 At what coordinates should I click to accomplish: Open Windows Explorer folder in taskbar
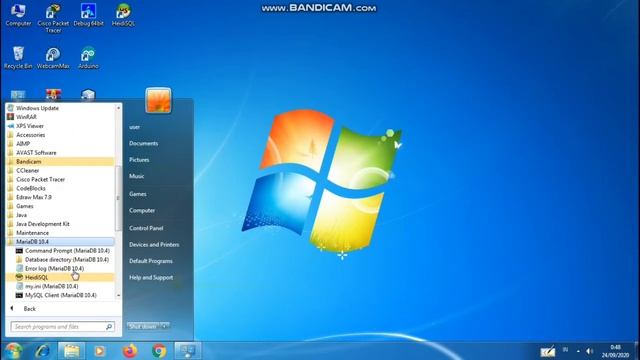pos(71,351)
